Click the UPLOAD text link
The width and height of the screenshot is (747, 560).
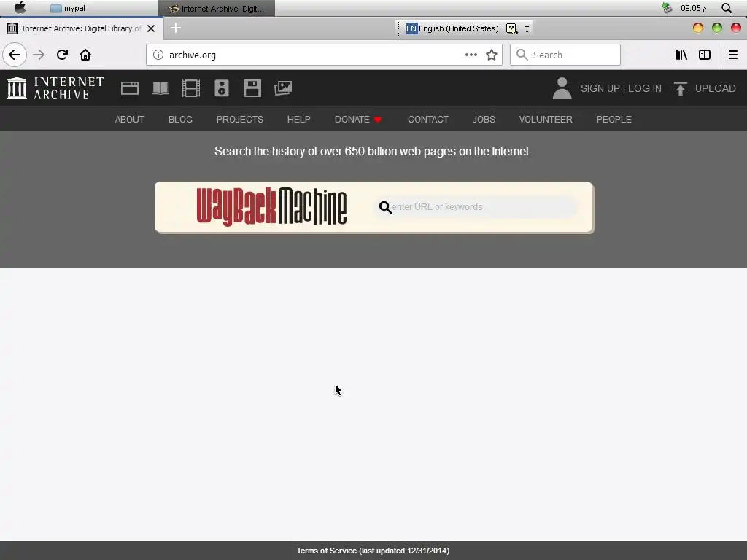coord(715,88)
